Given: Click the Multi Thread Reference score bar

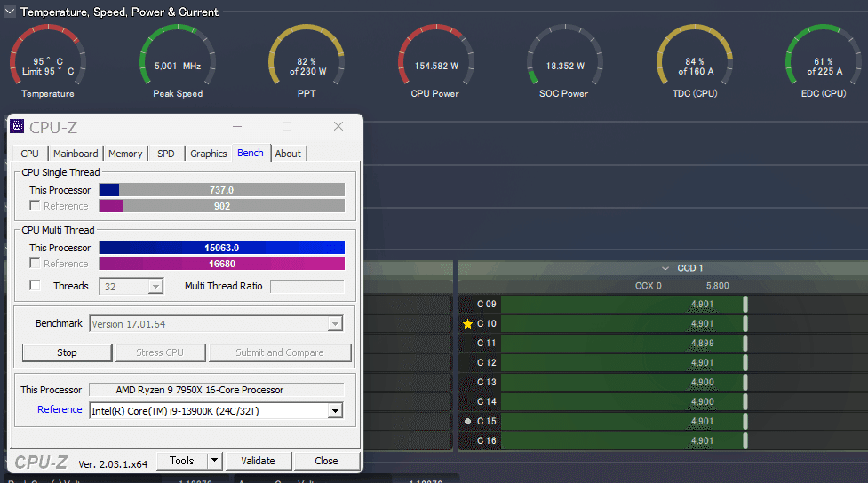Looking at the screenshot, I should pos(221,264).
